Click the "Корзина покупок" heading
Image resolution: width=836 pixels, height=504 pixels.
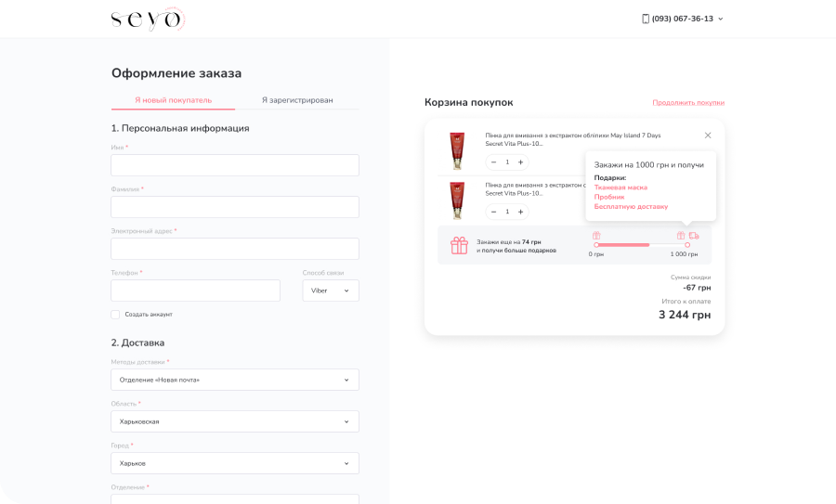pyautogui.click(x=469, y=102)
